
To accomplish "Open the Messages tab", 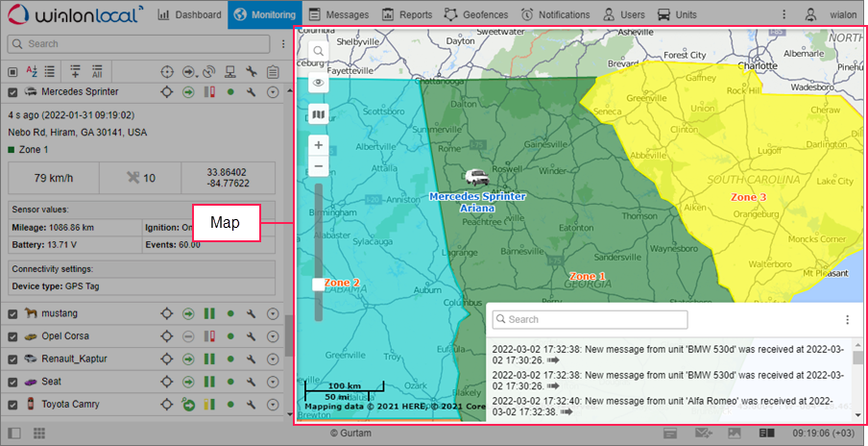I will pyautogui.click(x=339, y=15).
